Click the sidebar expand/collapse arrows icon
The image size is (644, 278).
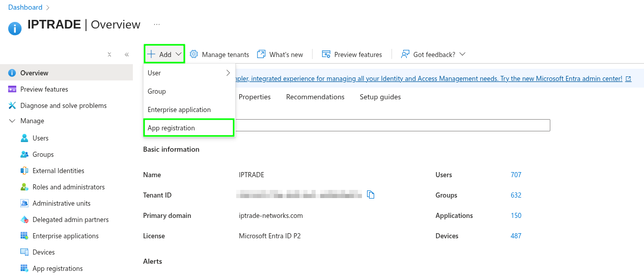coord(109,54)
